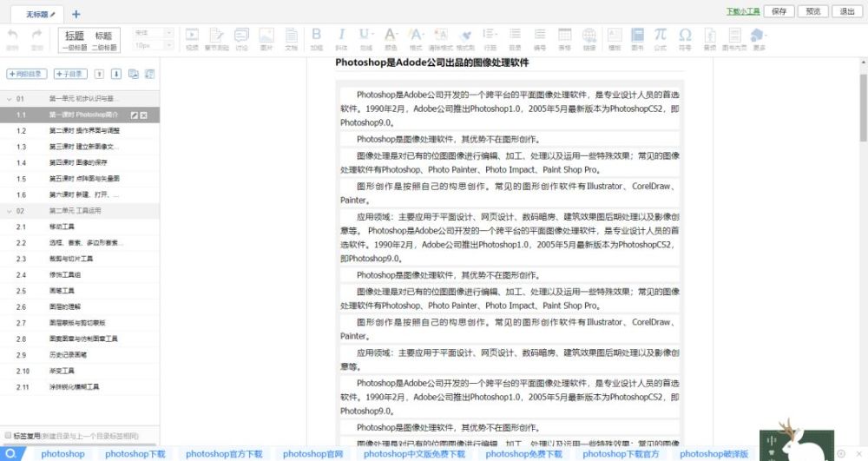Insert a formula with the π icon

[x=661, y=35]
